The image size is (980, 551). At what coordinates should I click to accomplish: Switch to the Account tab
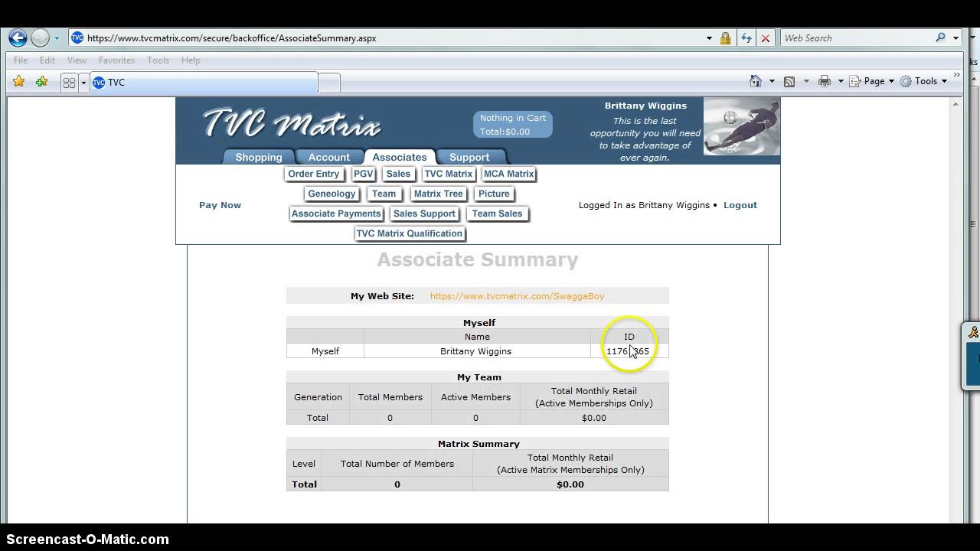[x=328, y=157]
